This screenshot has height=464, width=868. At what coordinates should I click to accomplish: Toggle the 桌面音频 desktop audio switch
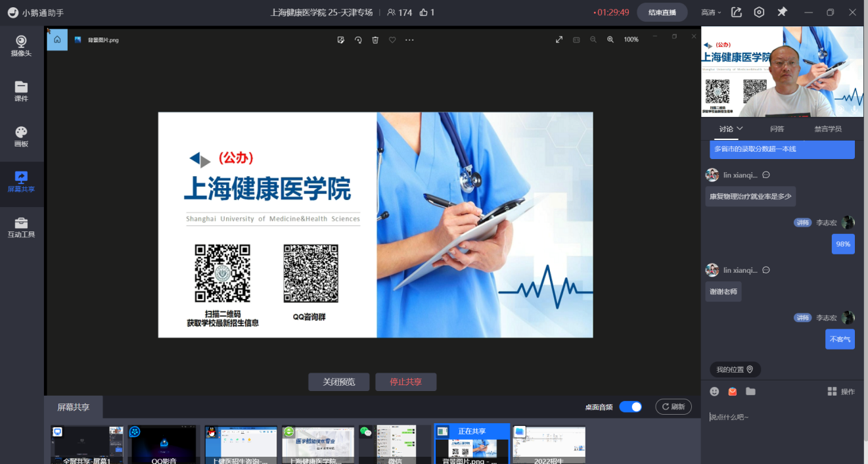[x=630, y=407]
